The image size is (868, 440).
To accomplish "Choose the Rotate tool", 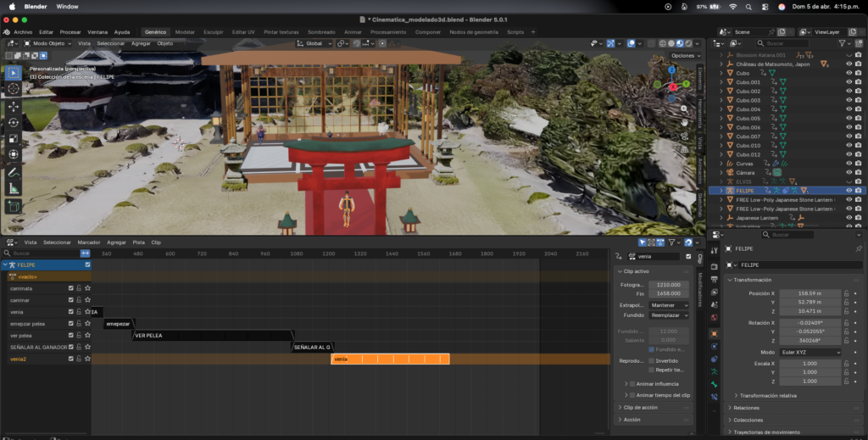I will [x=14, y=123].
